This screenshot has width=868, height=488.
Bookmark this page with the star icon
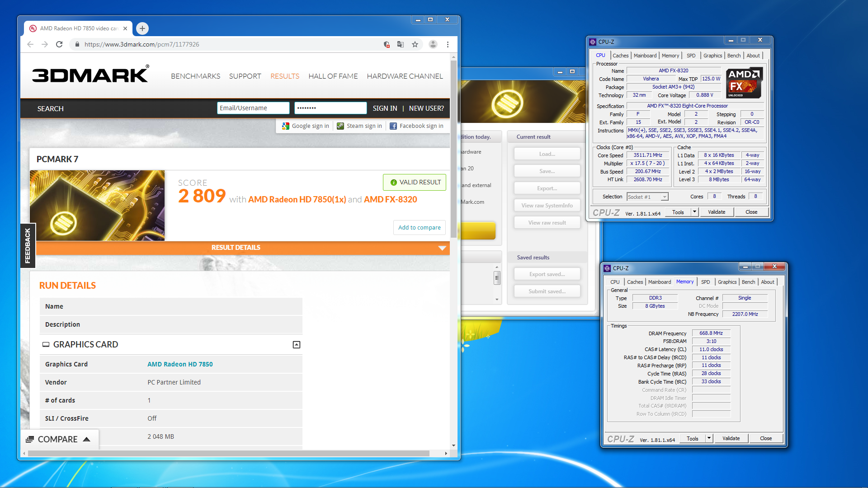tap(415, 44)
